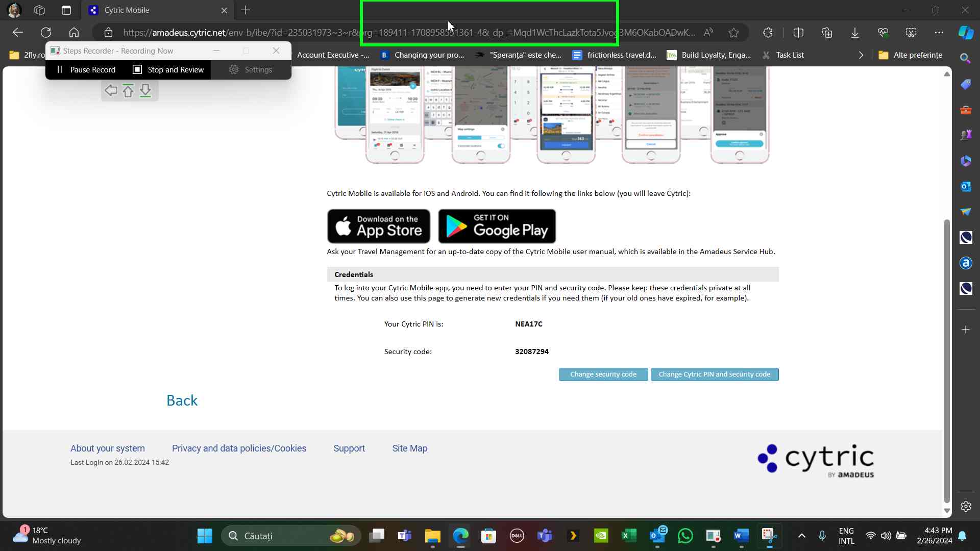Screen dimensions: 980x551
Task: Open the Windows Start menu
Action: 205,536
